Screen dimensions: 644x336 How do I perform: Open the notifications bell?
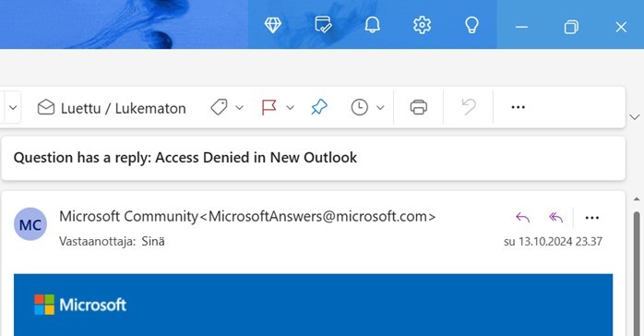[372, 25]
